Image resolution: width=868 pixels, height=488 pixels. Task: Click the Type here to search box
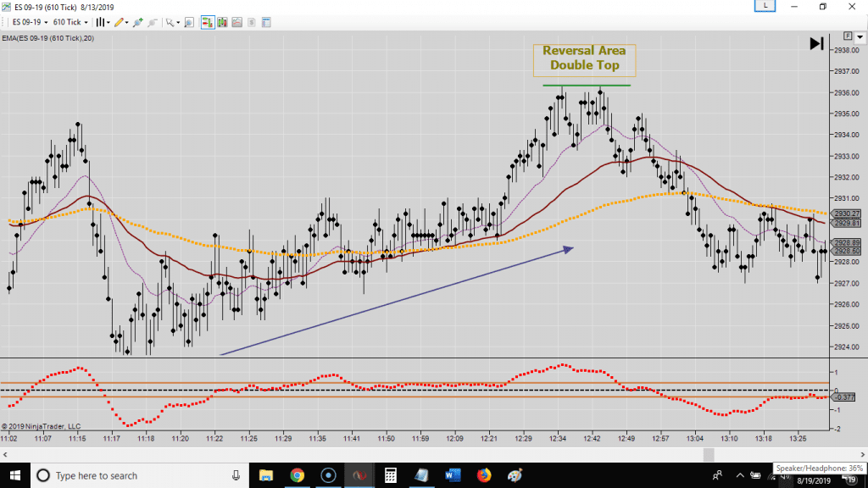(140, 475)
